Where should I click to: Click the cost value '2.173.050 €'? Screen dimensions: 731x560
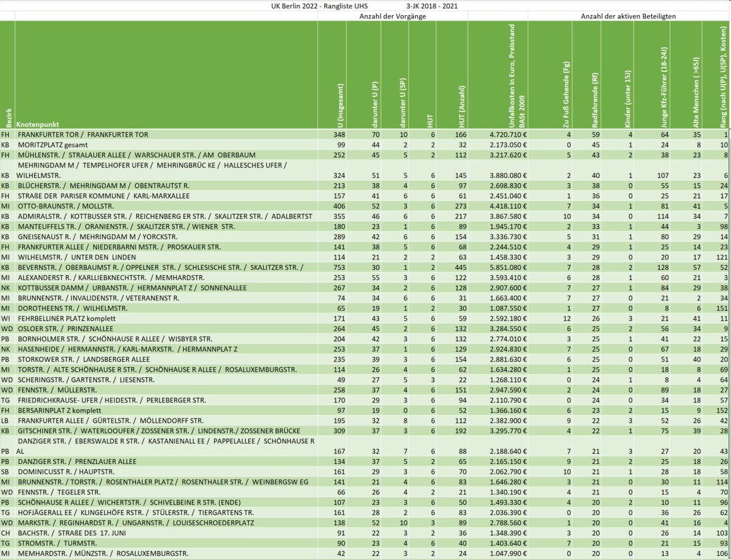(x=508, y=145)
